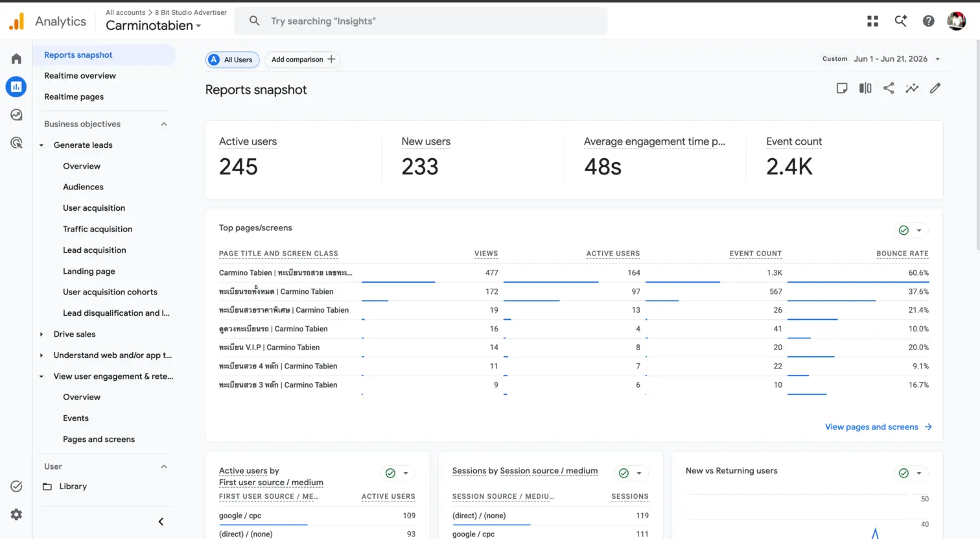This screenshot has width=980, height=539.
Task: Click the Edit comparisons icon
Action: tap(865, 88)
